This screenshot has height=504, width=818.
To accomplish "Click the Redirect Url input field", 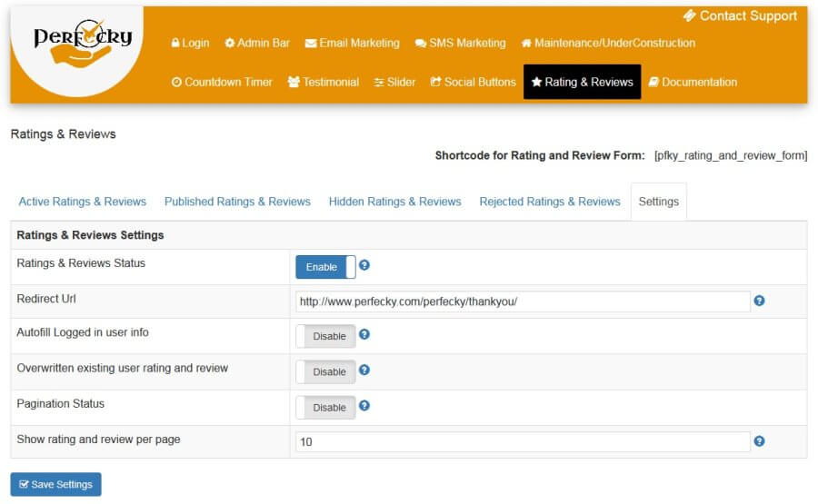I will pos(523,301).
